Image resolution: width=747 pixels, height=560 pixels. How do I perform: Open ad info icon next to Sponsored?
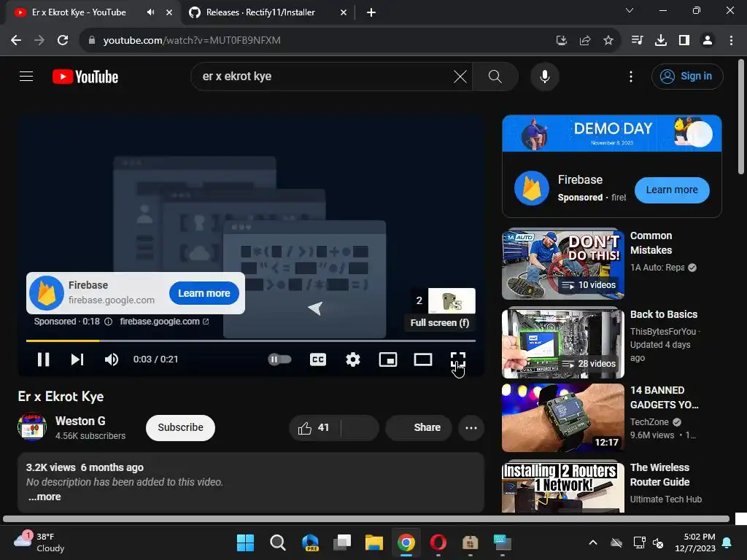pyautogui.click(x=108, y=322)
